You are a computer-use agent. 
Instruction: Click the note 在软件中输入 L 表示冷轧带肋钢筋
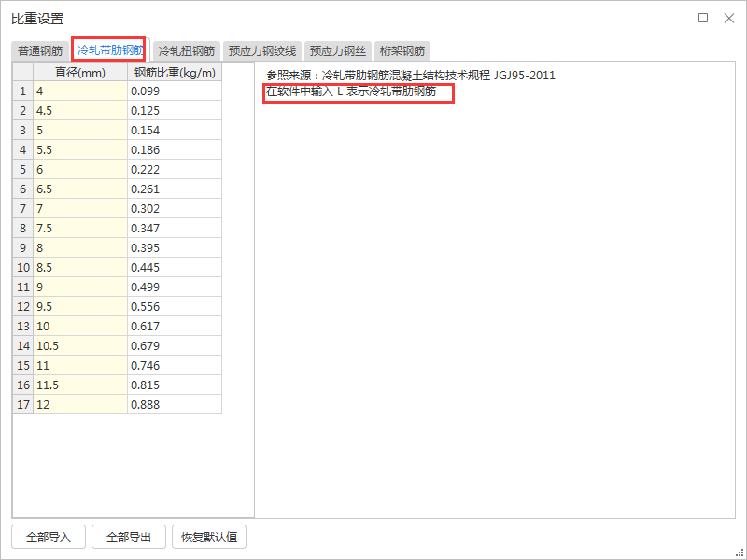tap(351, 91)
